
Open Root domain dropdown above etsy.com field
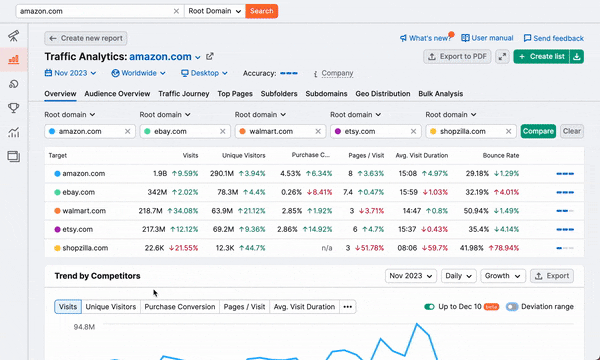coord(355,114)
